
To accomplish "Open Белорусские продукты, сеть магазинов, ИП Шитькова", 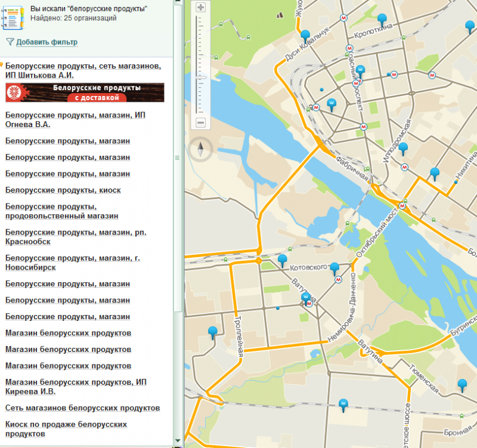I will [x=82, y=70].
